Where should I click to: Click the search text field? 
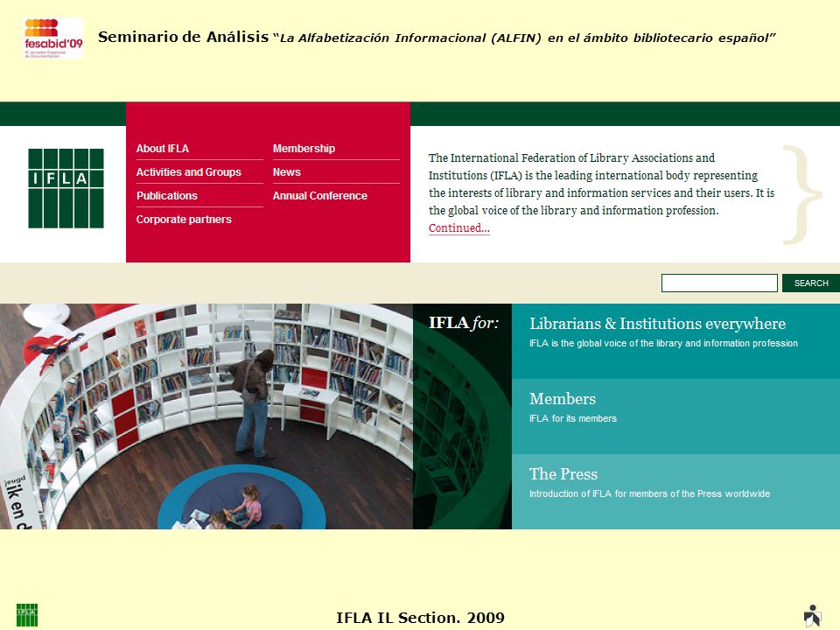pos(719,283)
